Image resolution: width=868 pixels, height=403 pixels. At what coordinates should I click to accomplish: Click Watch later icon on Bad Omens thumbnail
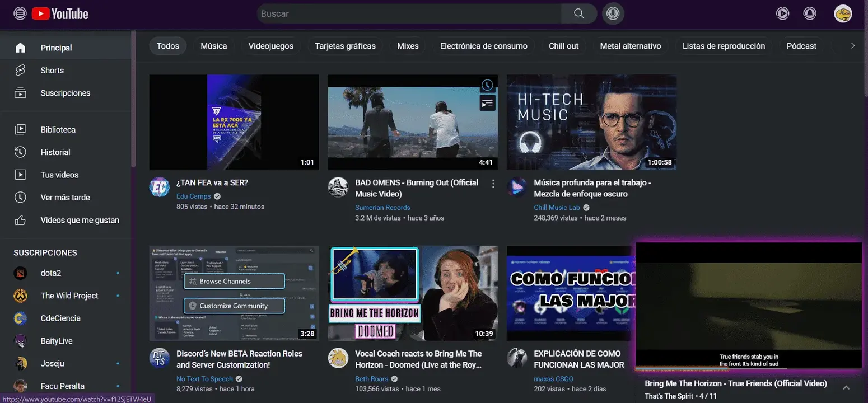pos(487,86)
